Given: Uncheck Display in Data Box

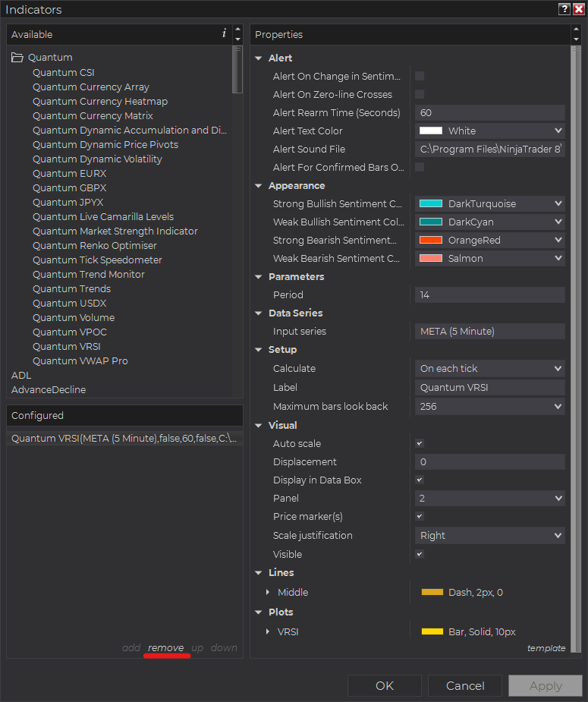Looking at the screenshot, I should pos(420,480).
